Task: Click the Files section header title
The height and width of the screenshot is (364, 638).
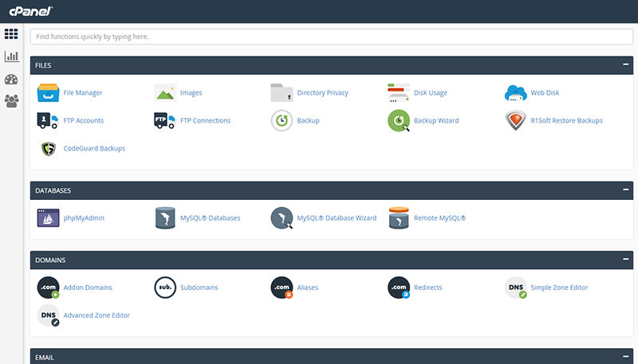Action: 43,65
